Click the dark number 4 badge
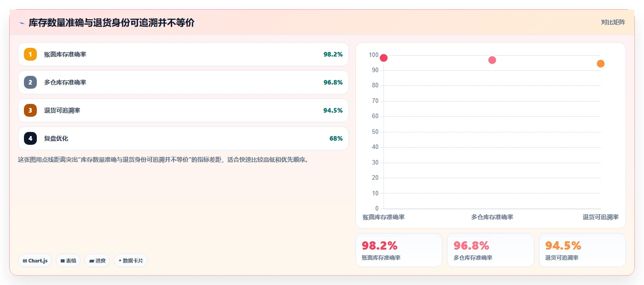This screenshot has height=285, width=644. point(30,138)
